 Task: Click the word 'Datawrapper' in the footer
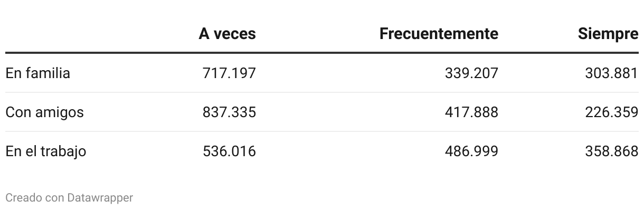click(100, 198)
